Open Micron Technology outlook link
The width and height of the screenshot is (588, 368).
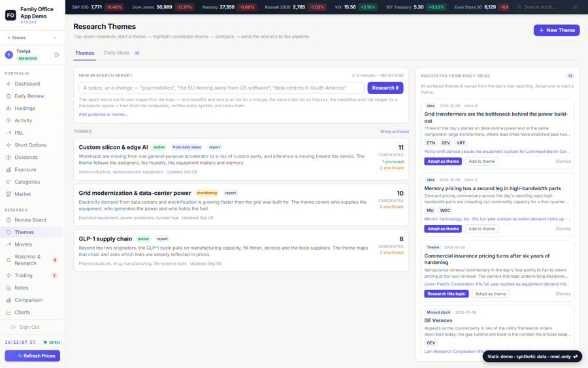tap(497, 219)
